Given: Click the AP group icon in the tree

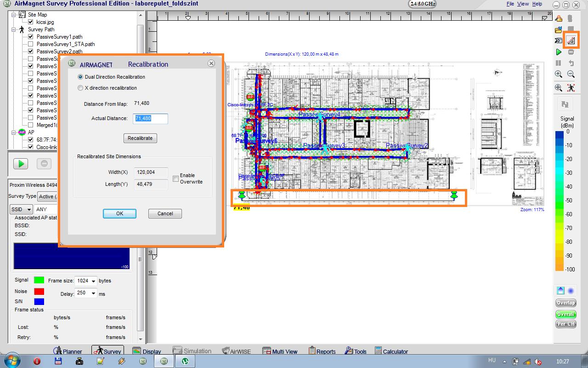Looking at the screenshot, I should (22, 132).
